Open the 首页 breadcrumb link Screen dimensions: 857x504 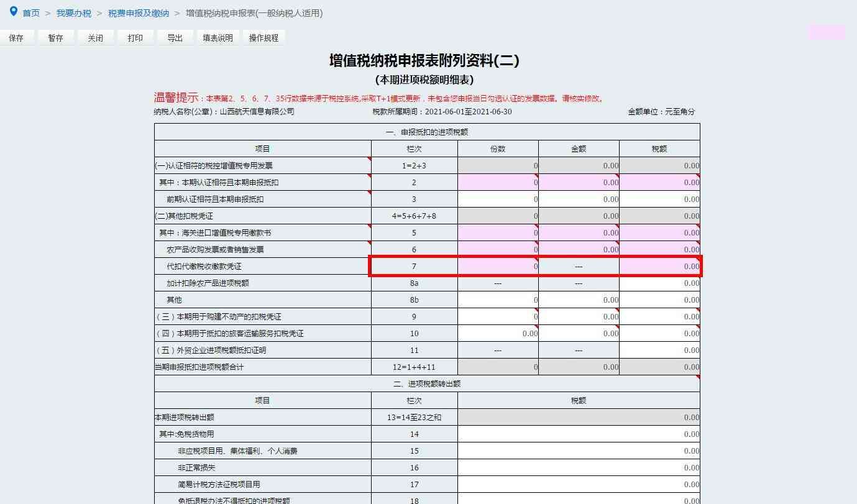pyautogui.click(x=31, y=13)
